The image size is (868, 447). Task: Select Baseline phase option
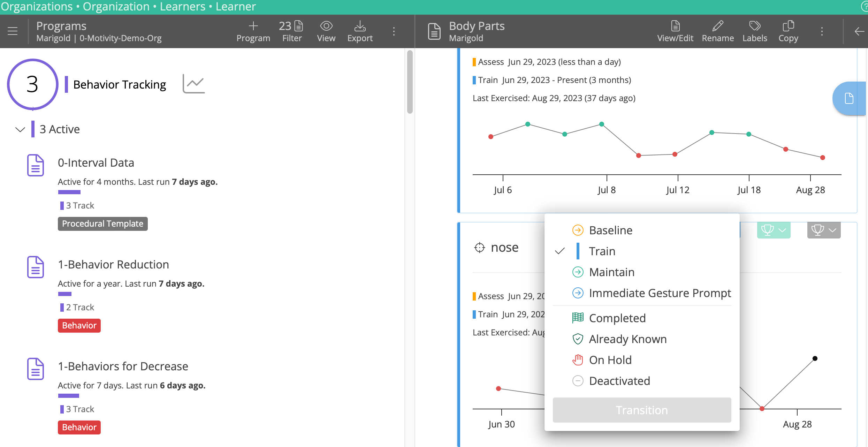coord(642,230)
